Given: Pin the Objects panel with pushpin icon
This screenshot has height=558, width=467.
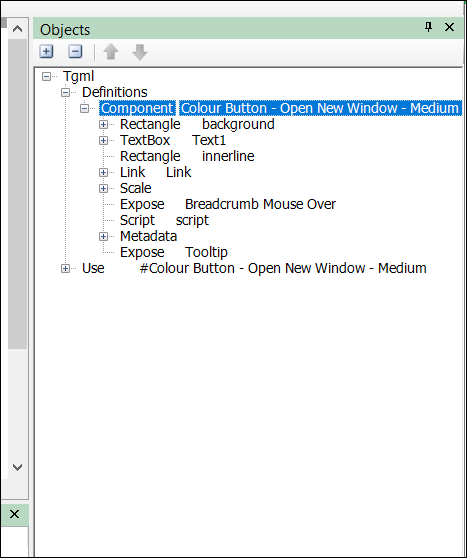Looking at the screenshot, I should click(x=429, y=27).
